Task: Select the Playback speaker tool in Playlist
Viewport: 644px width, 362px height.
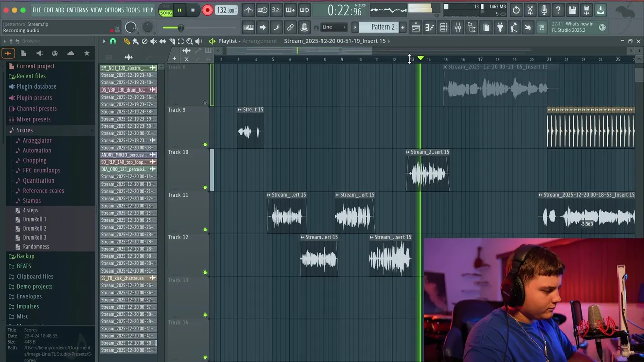Action: 199,41
